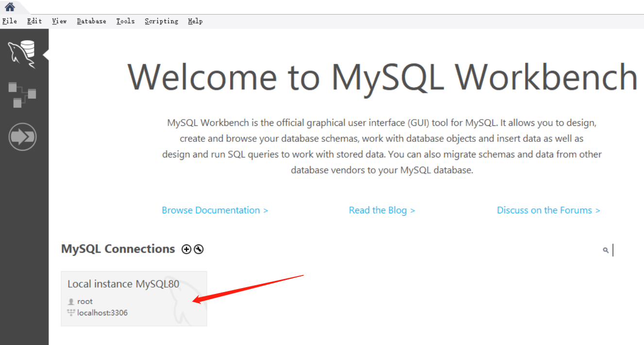This screenshot has width=644, height=345.
Task: Add a new MySQL connection with the plus icon
Action: pos(186,249)
